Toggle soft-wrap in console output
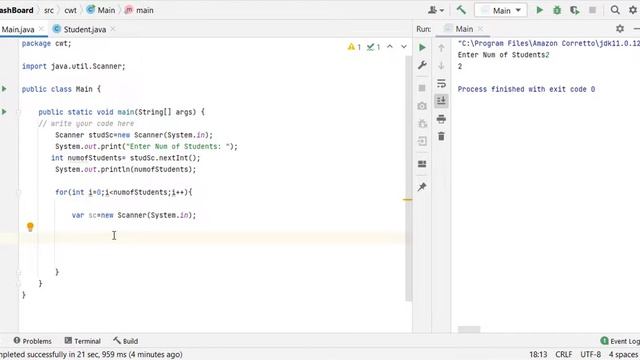The image size is (640, 360). pyautogui.click(x=441, y=83)
